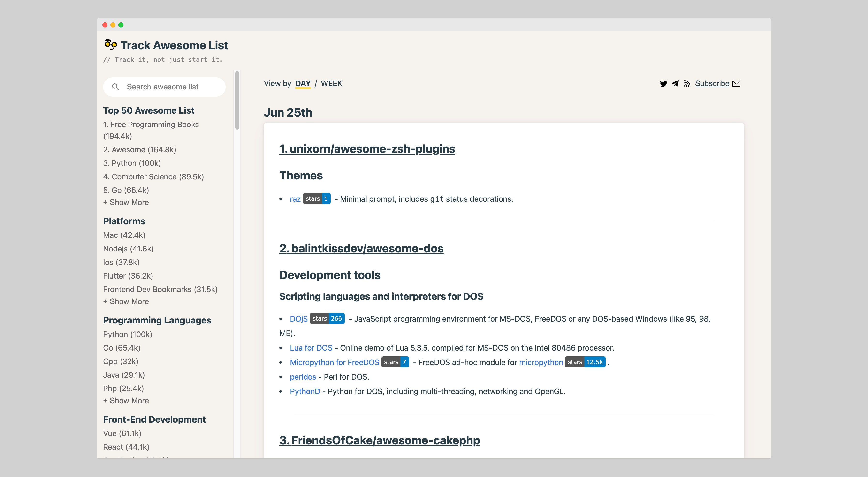This screenshot has height=477, width=868.
Task: Click the Twitter bird icon
Action: 663,83
